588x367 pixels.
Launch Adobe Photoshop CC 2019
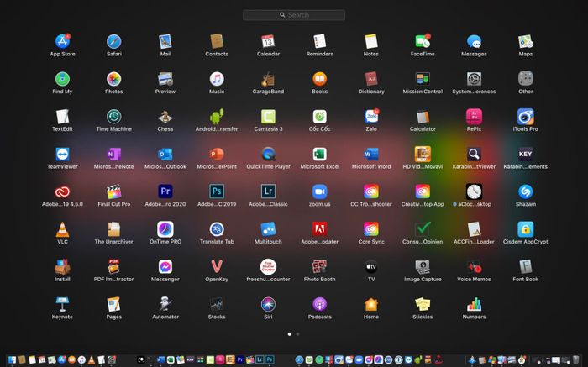click(217, 191)
